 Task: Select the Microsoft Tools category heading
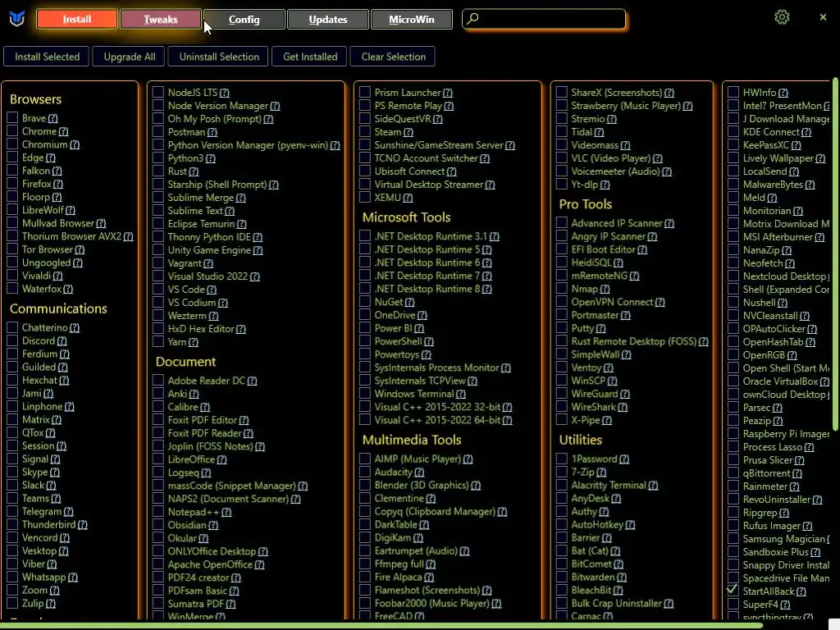[x=406, y=217]
